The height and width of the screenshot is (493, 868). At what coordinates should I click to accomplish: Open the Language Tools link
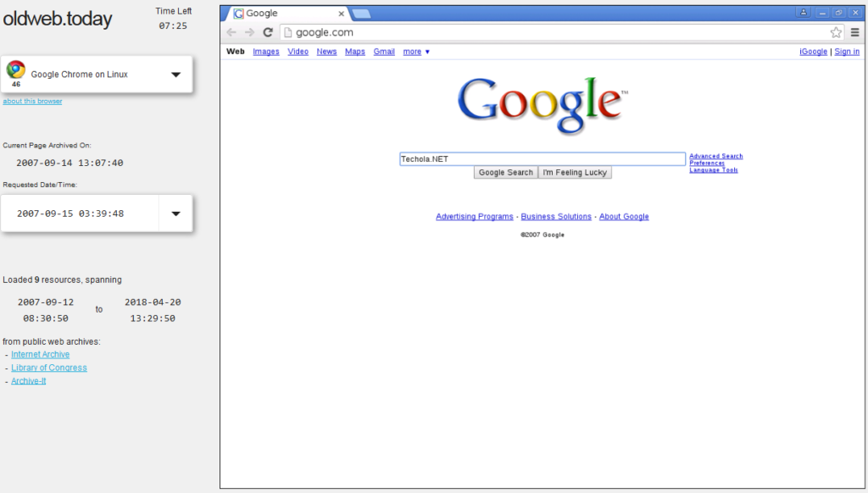tap(714, 170)
